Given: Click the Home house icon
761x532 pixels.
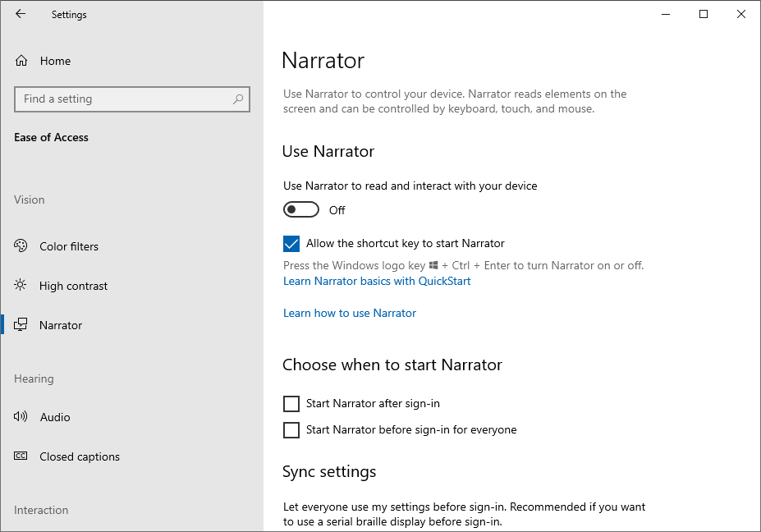Looking at the screenshot, I should point(21,61).
